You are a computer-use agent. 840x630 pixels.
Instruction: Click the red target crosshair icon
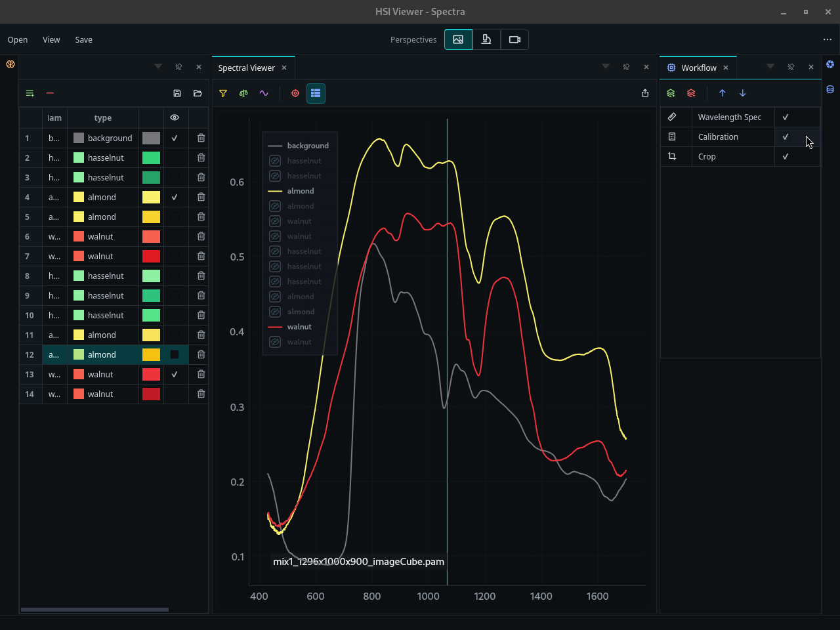pyautogui.click(x=295, y=93)
